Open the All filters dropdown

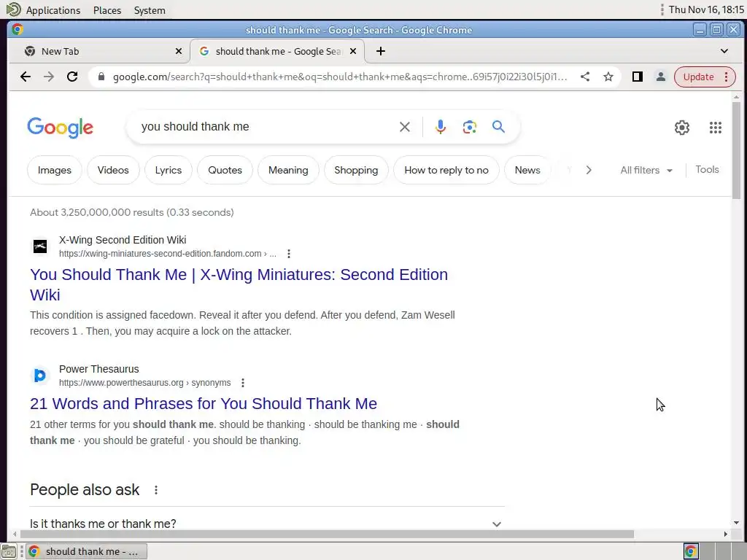tap(646, 170)
